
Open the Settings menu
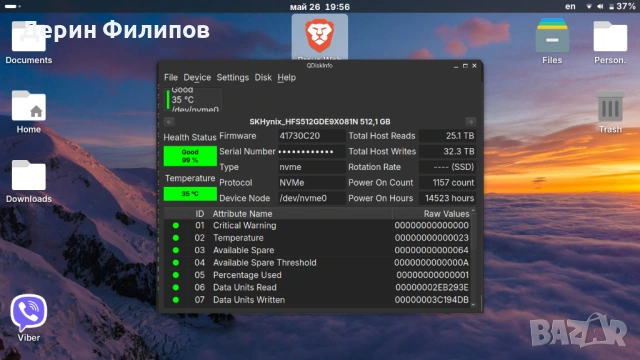232,77
